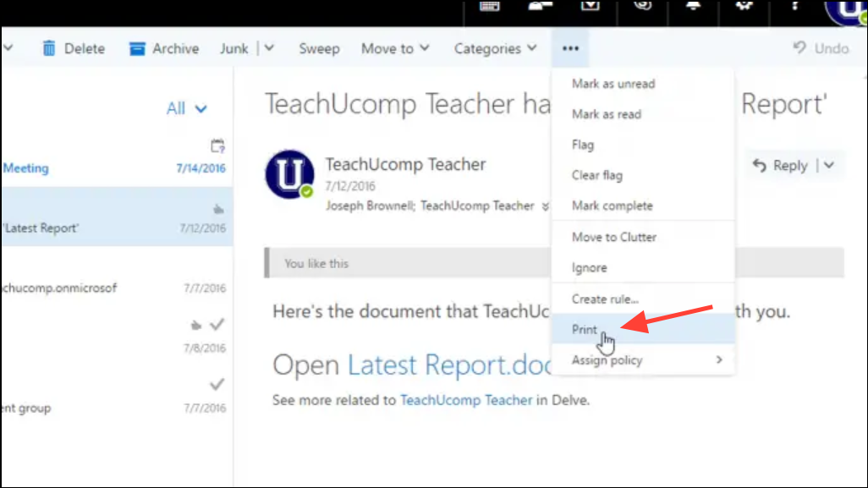Expand the Junk dropdown arrow
Image resolution: width=868 pixels, height=488 pixels.
[269, 48]
